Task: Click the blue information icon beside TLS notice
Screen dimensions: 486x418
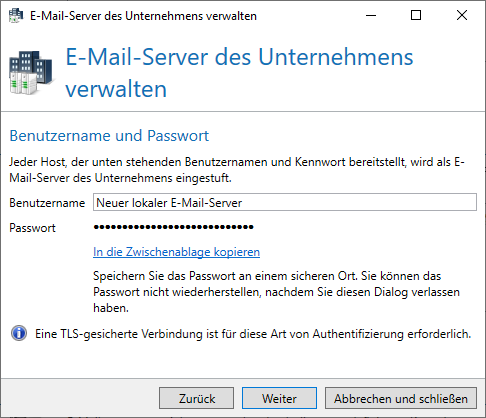Action: click(x=19, y=333)
